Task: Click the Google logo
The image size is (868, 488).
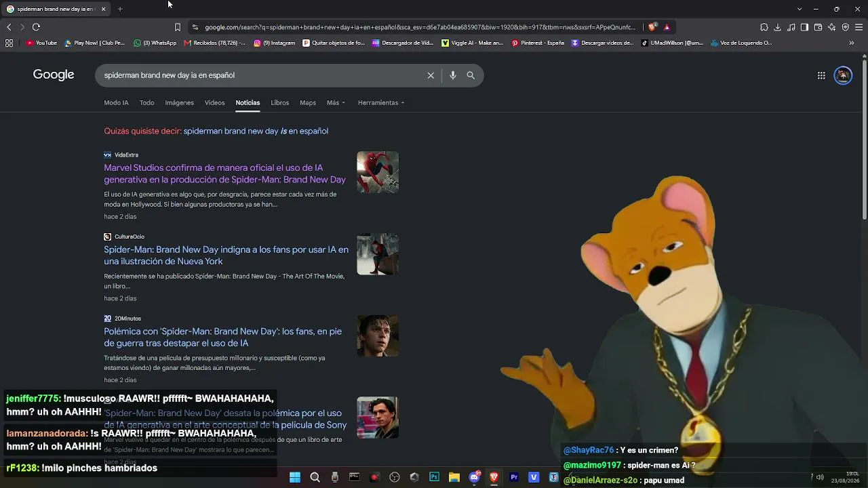Action: click(54, 75)
